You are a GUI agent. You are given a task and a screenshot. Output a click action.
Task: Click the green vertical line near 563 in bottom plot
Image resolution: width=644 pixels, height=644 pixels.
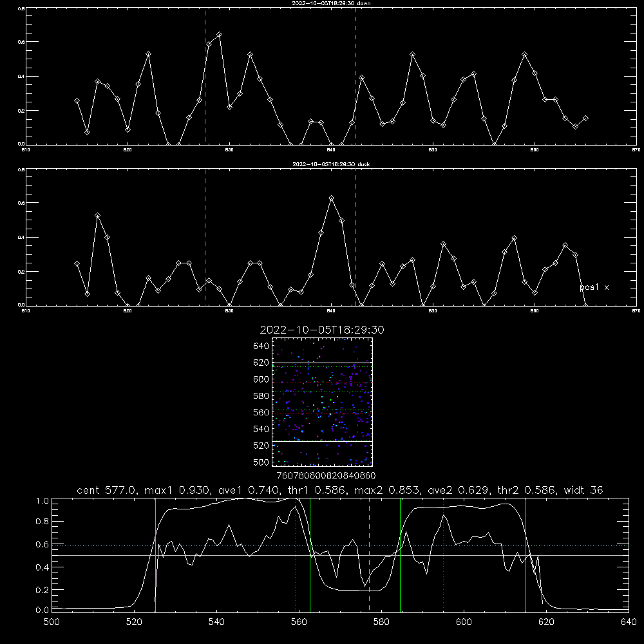[310, 555]
